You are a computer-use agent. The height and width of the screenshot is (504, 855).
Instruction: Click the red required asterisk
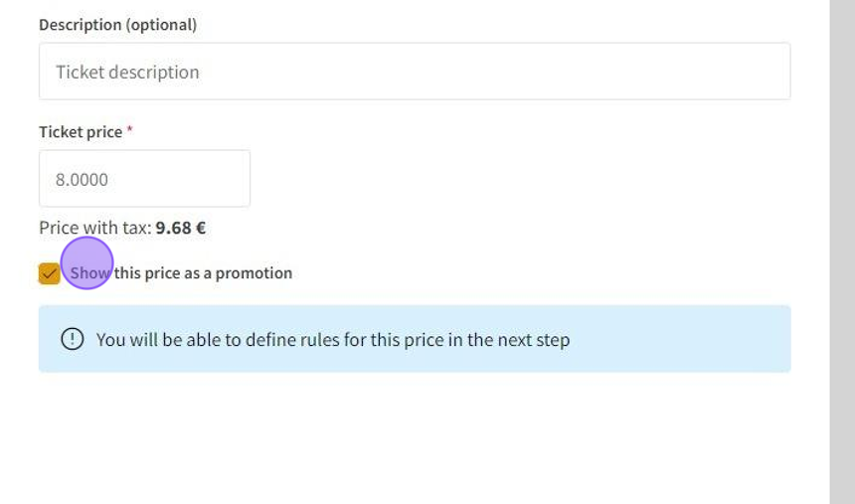tap(129, 131)
